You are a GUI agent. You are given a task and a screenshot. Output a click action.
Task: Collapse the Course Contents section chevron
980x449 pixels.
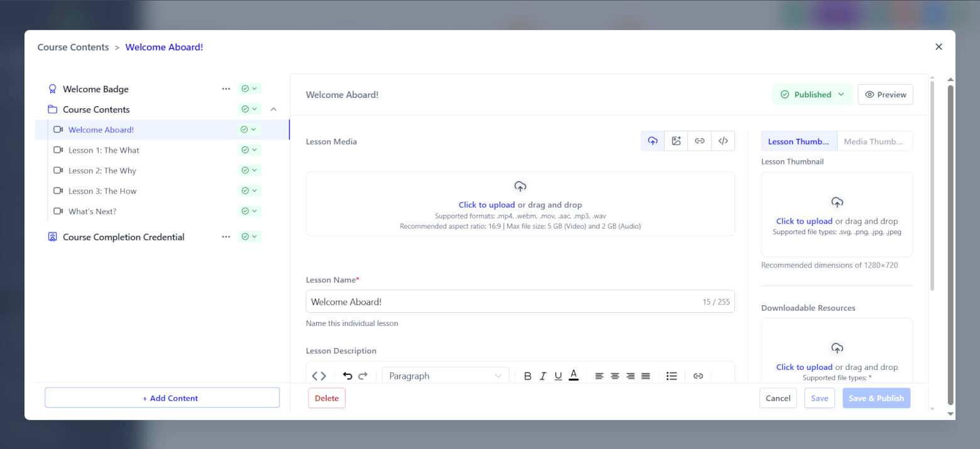click(273, 109)
